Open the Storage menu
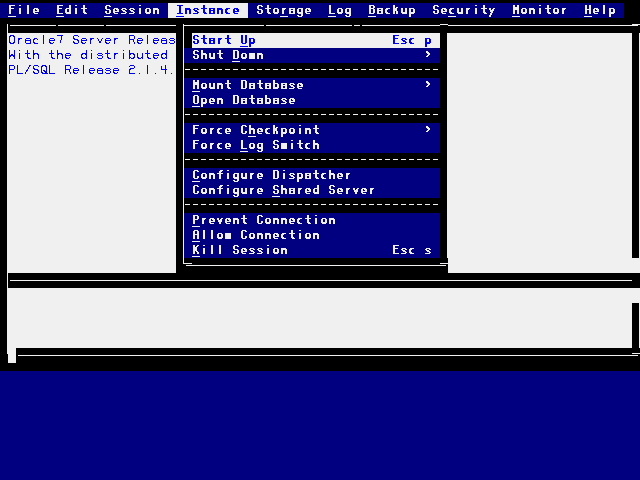The width and height of the screenshot is (640, 480). pyautogui.click(x=284, y=10)
